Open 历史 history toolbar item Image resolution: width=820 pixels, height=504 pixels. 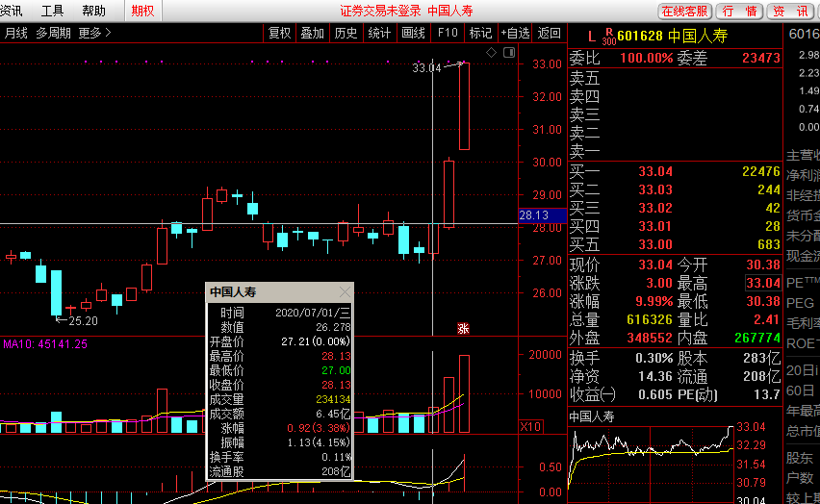click(346, 33)
